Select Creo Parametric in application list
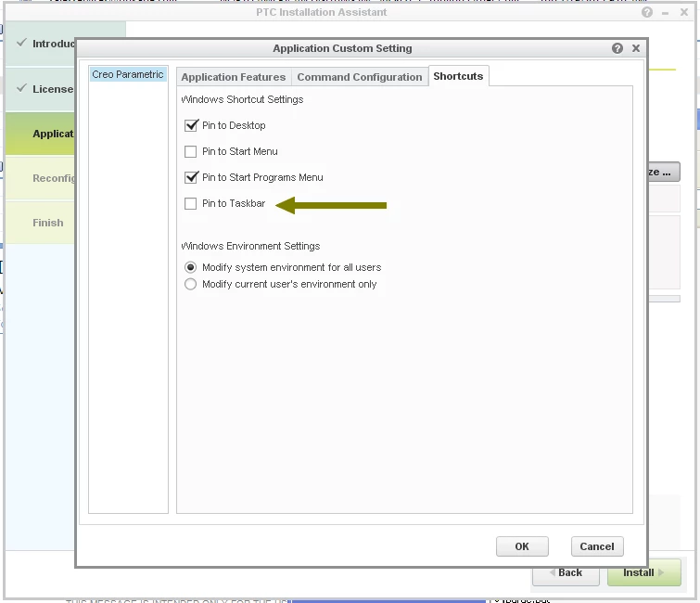This screenshot has width=700, height=603. pyautogui.click(x=128, y=74)
